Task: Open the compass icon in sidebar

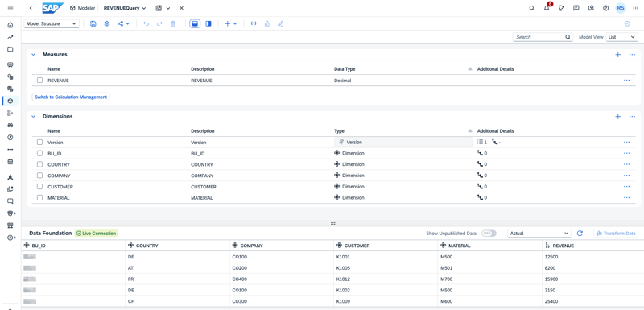Action: coord(10,137)
